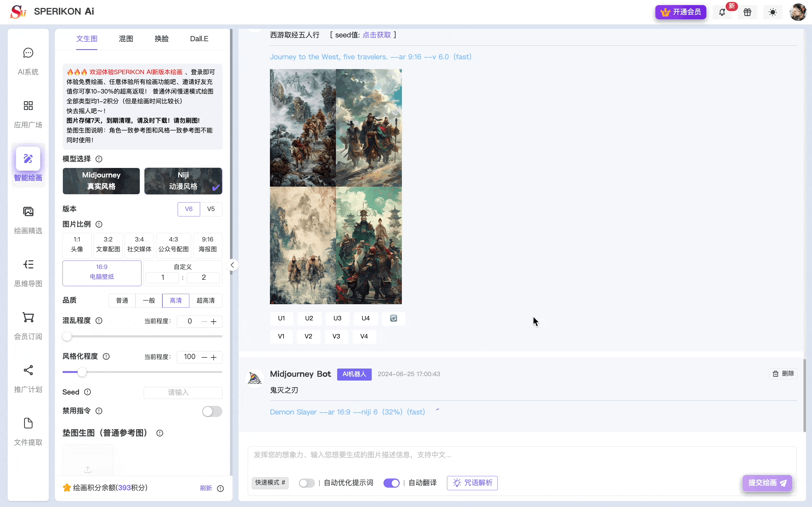This screenshot has height=507, width=812.
Task: Open the Dall.E tab
Action: pyautogui.click(x=199, y=39)
